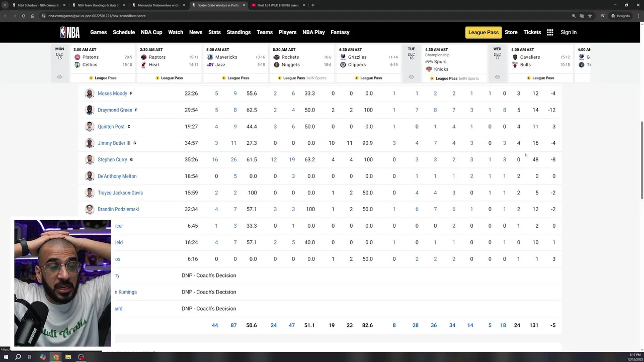Open the NBA Cup nav item
The width and height of the screenshot is (644, 362).
151,32
